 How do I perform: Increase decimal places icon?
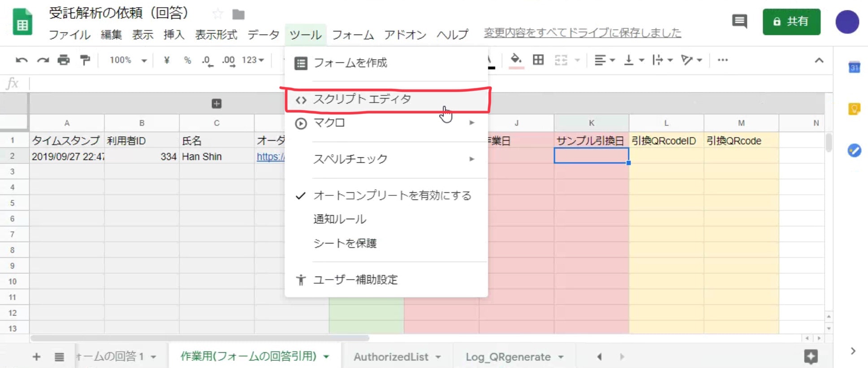point(229,61)
